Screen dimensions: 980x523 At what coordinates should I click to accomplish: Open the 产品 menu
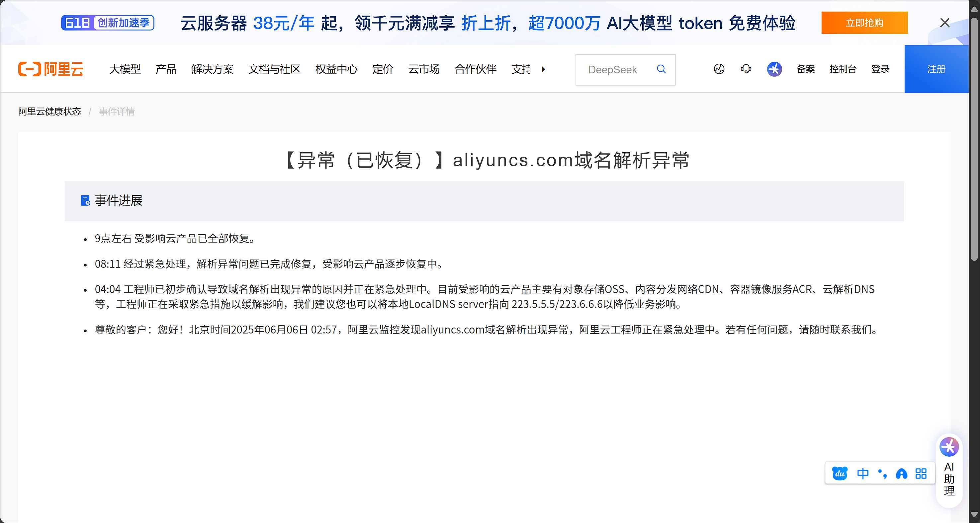point(166,69)
